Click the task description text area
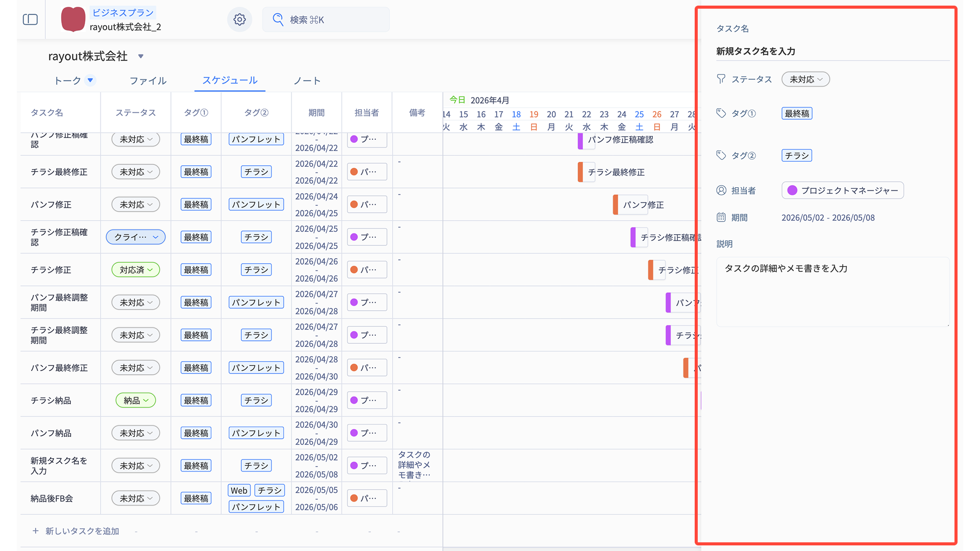The image size is (980, 551). tap(832, 292)
